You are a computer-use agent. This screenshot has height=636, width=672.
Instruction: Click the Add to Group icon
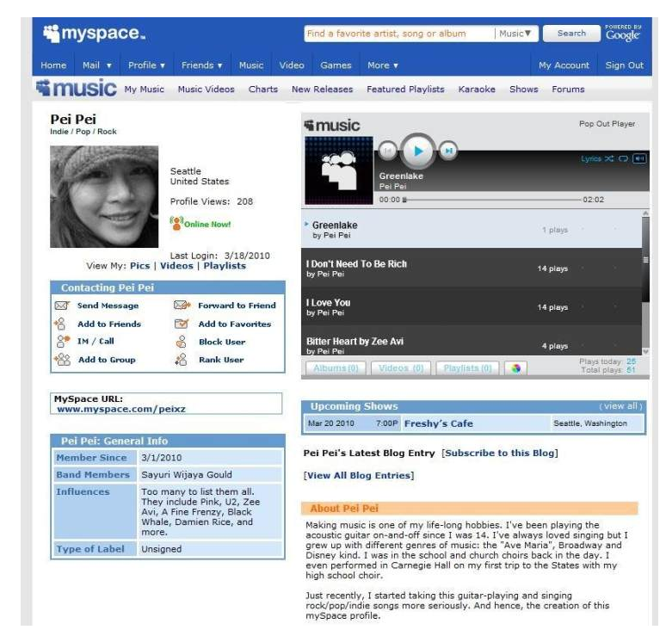click(62, 359)
